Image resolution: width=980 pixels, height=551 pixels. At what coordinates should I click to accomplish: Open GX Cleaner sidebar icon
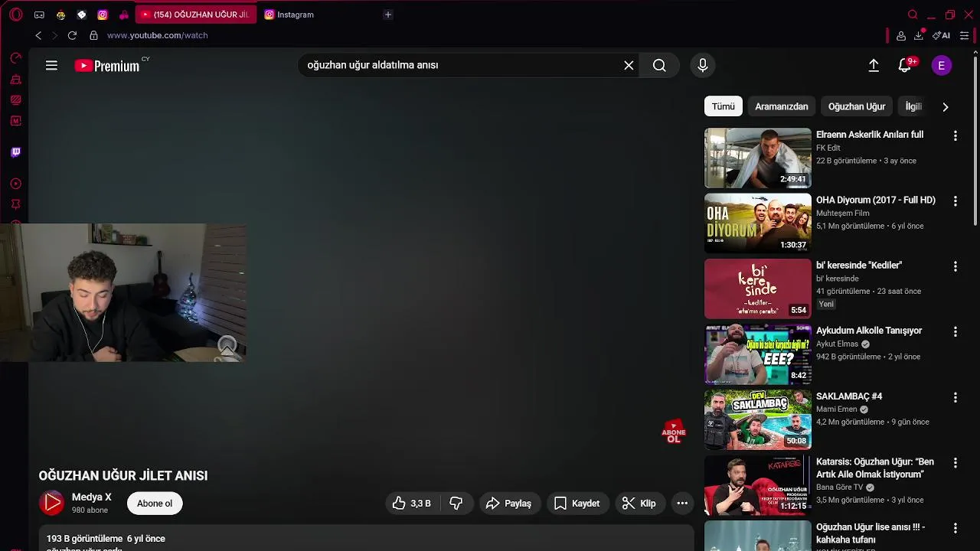[15, 80]
